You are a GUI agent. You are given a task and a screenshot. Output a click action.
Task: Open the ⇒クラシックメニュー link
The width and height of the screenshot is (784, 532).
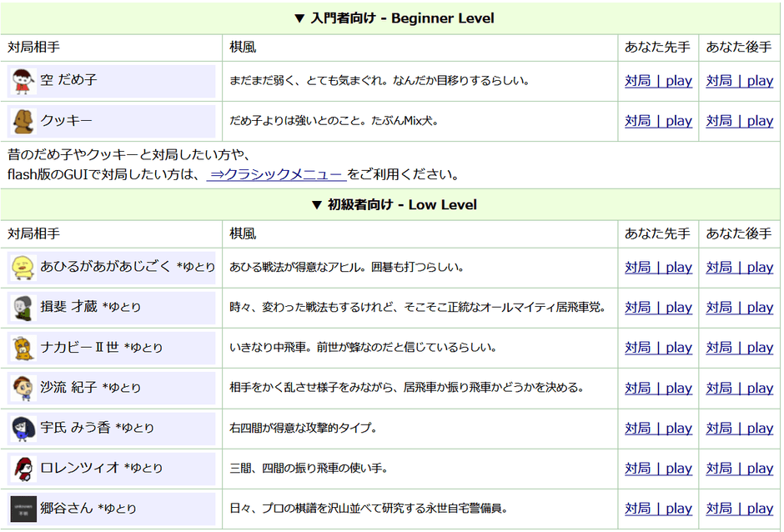[x=276, y=174]
